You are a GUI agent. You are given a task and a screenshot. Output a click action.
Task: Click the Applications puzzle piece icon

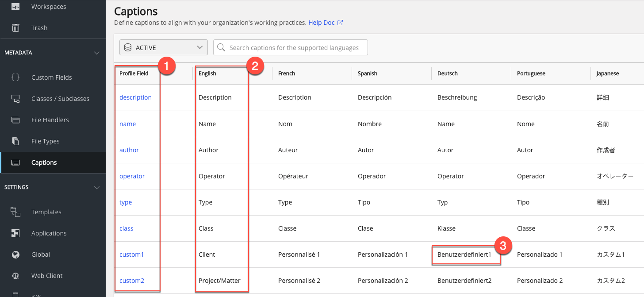15,233
